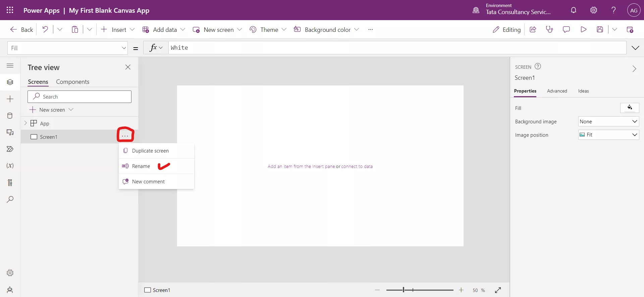This screenshot has height=297, width=644.
Task: Open Image position Fit dropdown
Action: (608, 135)
